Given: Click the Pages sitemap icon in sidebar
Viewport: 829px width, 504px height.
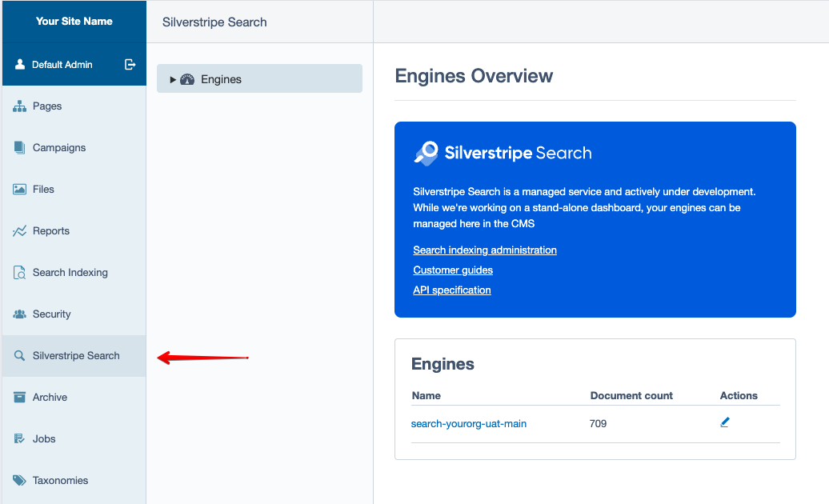Looking at the screenshot, I should tap(20, 106).
